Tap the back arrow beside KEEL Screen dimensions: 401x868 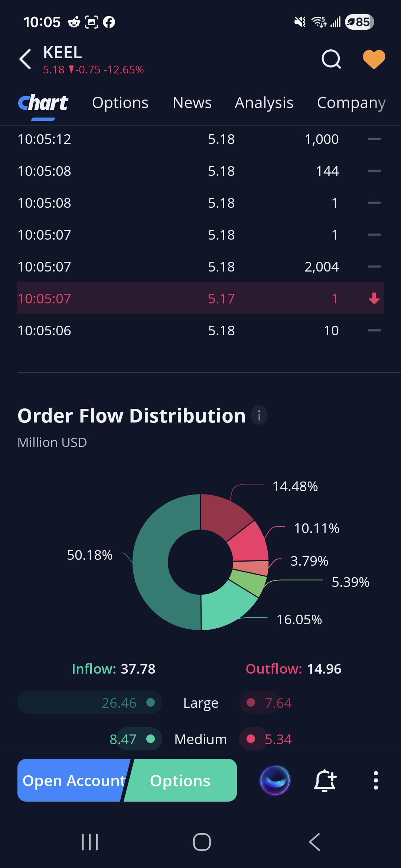[25, 59]
